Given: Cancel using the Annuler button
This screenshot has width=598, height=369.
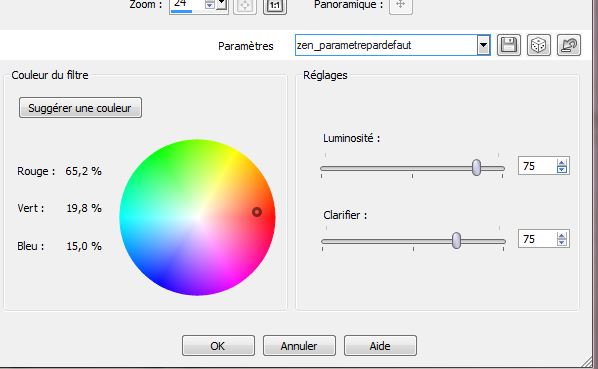Looking at the screenshot, I should pos(299,345).
